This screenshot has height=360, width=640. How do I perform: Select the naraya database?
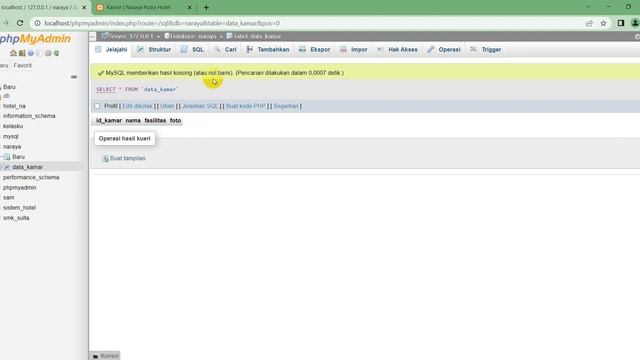click(x=12, y=147)
